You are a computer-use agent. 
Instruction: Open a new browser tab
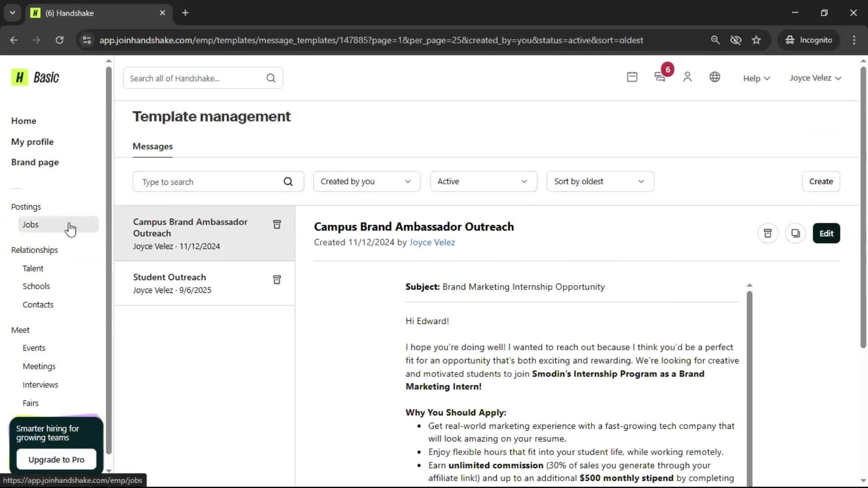(x=185, y=13)
